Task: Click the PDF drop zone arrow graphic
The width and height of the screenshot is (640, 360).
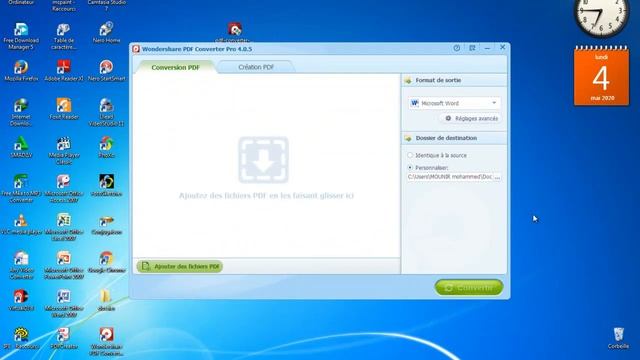Action: (264, 160)
